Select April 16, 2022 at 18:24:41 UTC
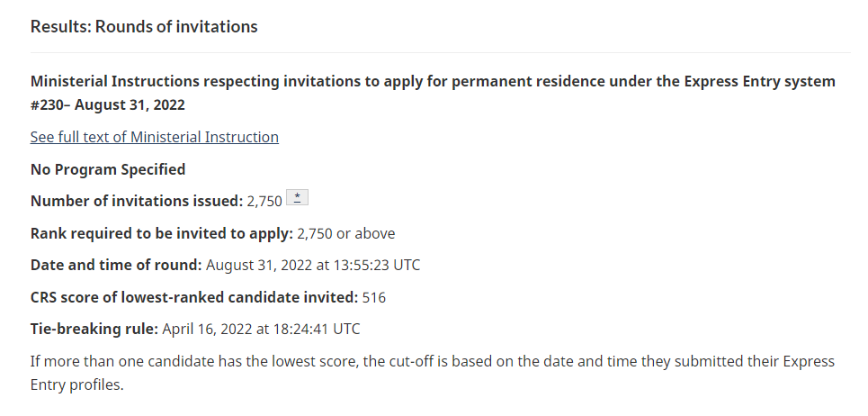The height and width of the screenshot is (416, 868). coord(261,329)
